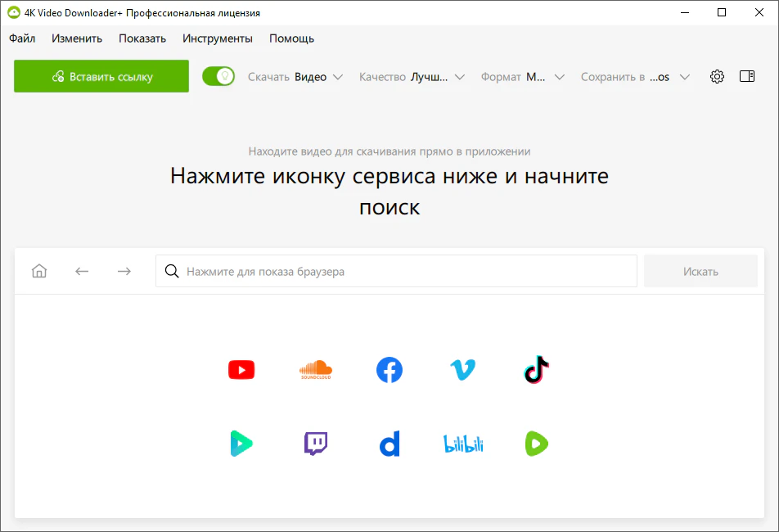This screenshot has width=779, height=532.
Task: Go to browser home page
Action: click(38, 271)
